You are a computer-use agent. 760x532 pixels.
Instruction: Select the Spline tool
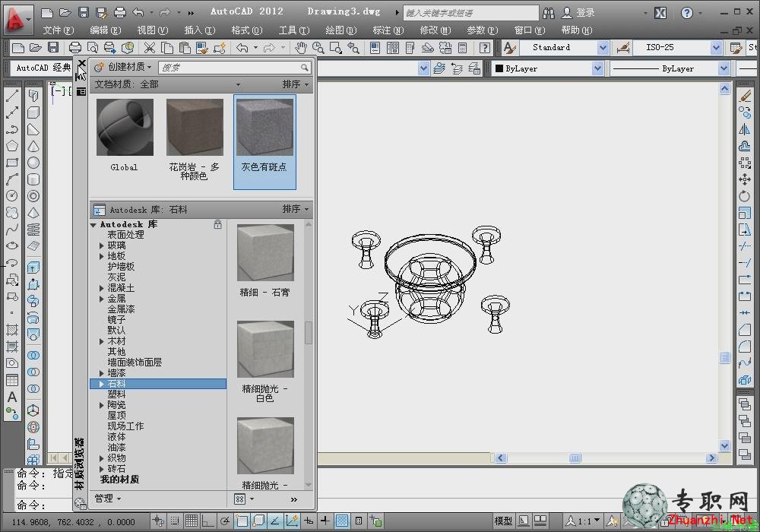coord(11,229)
